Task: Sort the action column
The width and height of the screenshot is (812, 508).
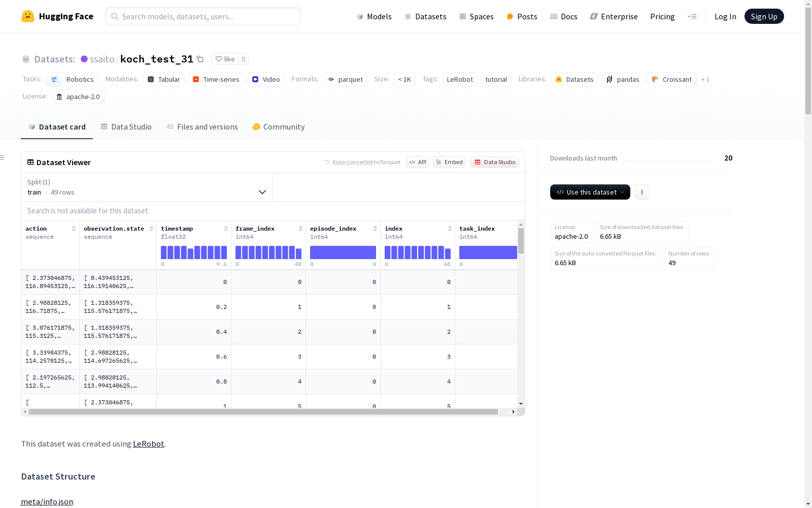Action: [74, 229]
